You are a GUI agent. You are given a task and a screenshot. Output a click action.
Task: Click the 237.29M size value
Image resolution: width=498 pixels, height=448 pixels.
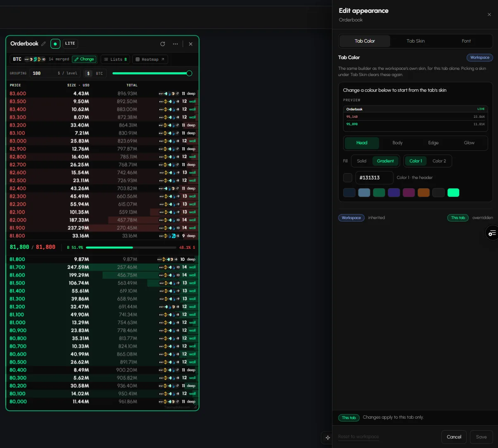(78, 228)
